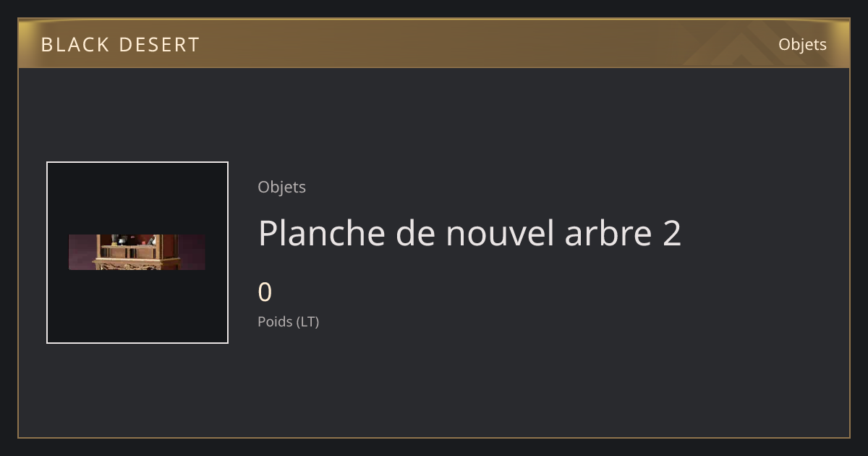Click the Objets category label above the title
Screen dimensions: 868x456
282,187
